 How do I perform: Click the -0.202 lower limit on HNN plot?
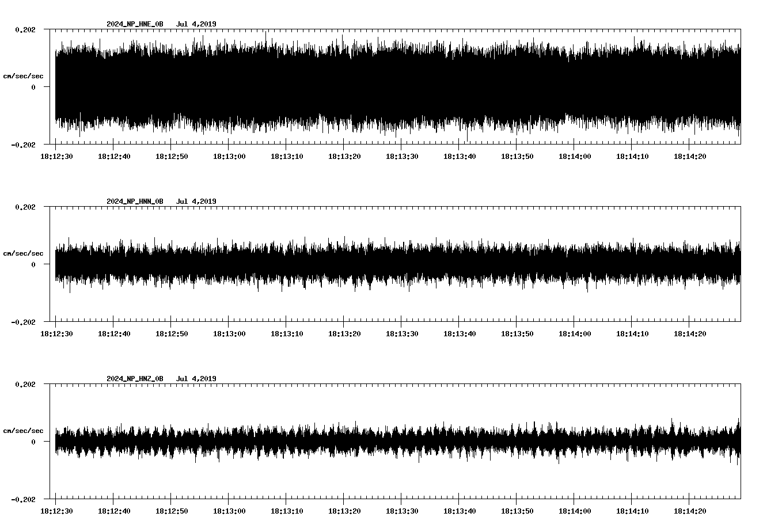click(23, 322)
